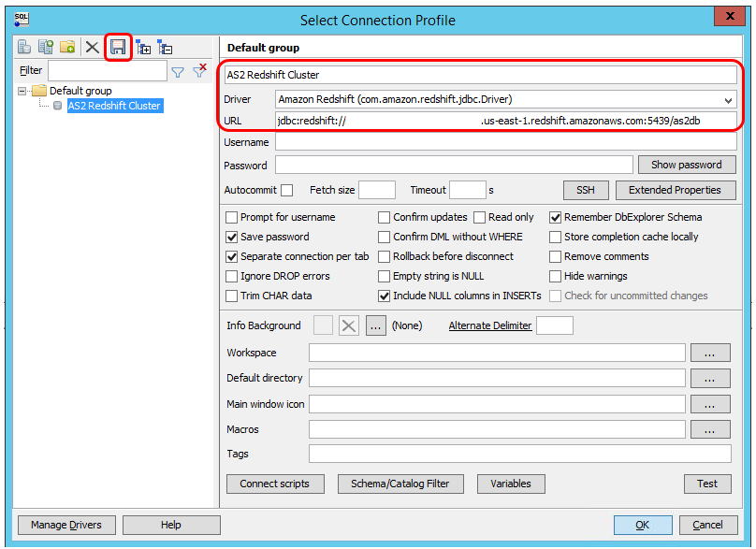756x549 pixels.
Task: Enable Empty string is NULL
Action: pyautogui.click(x=384, y=276)
